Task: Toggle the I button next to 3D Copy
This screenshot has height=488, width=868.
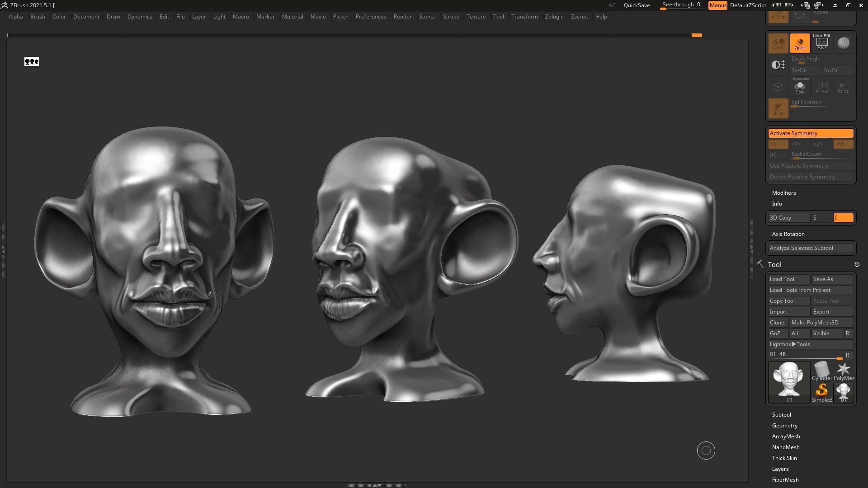Action: [843, 218]
